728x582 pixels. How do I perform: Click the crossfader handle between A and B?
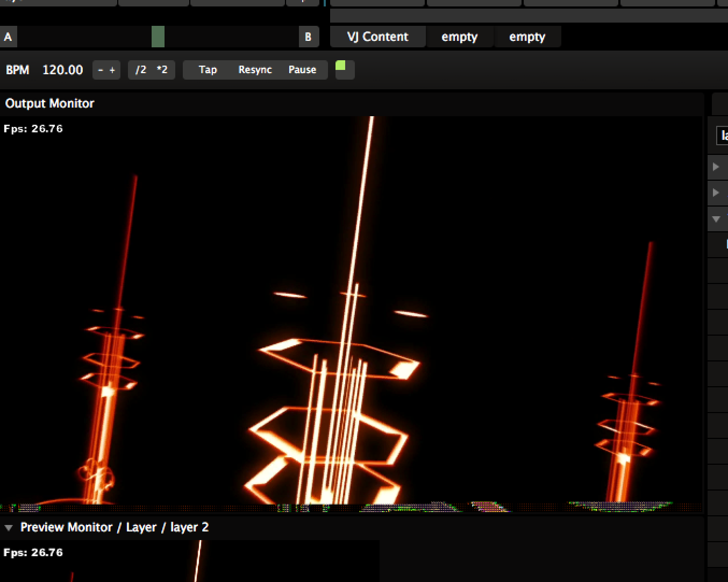tap(158, 37)
